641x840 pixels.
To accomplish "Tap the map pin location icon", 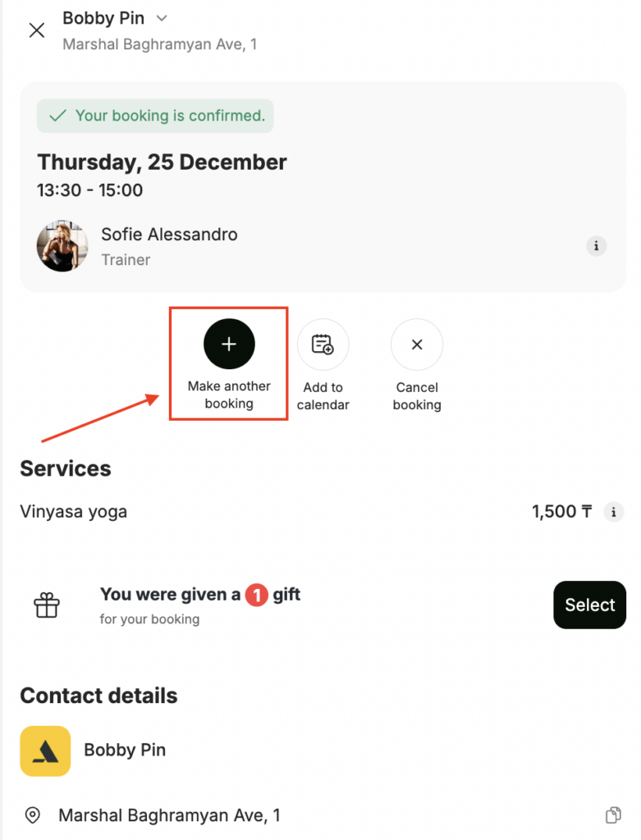I will pos(33,815).
